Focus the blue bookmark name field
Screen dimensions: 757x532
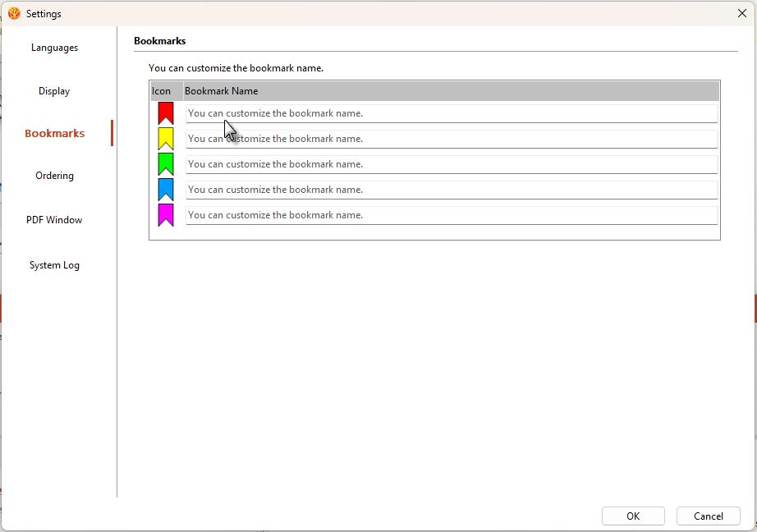point(452,190)
